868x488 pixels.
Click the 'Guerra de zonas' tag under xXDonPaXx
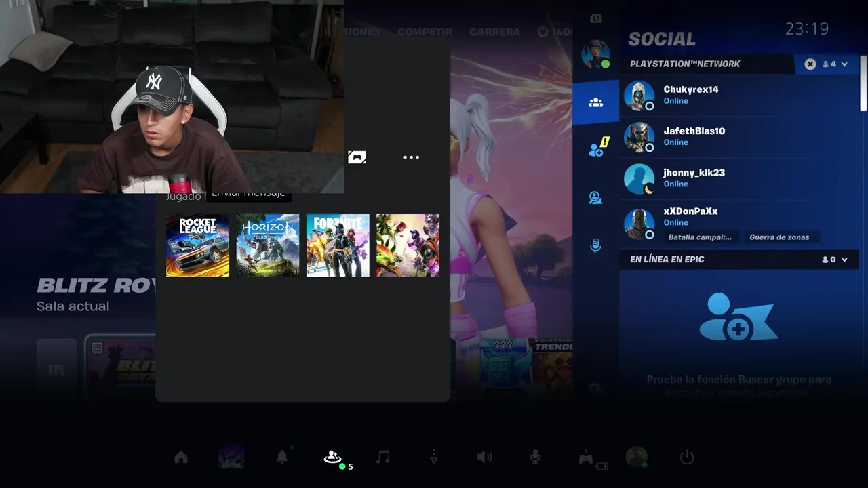pos(779,237)
